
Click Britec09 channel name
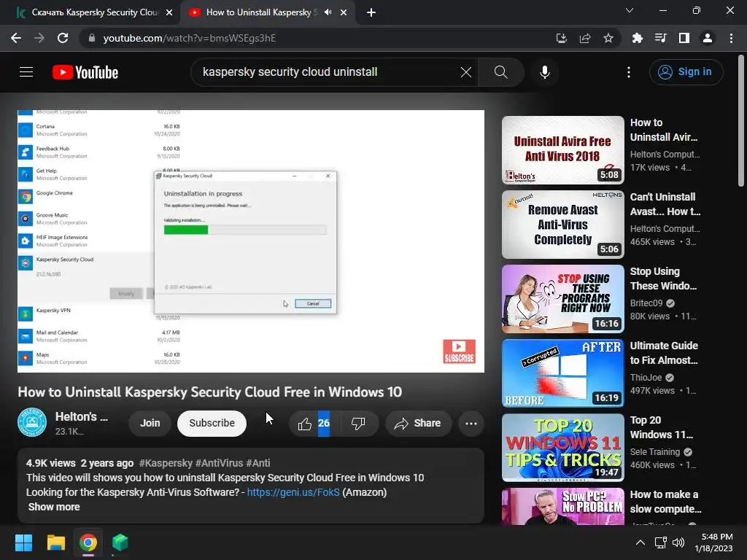click(x=646, y=303)
